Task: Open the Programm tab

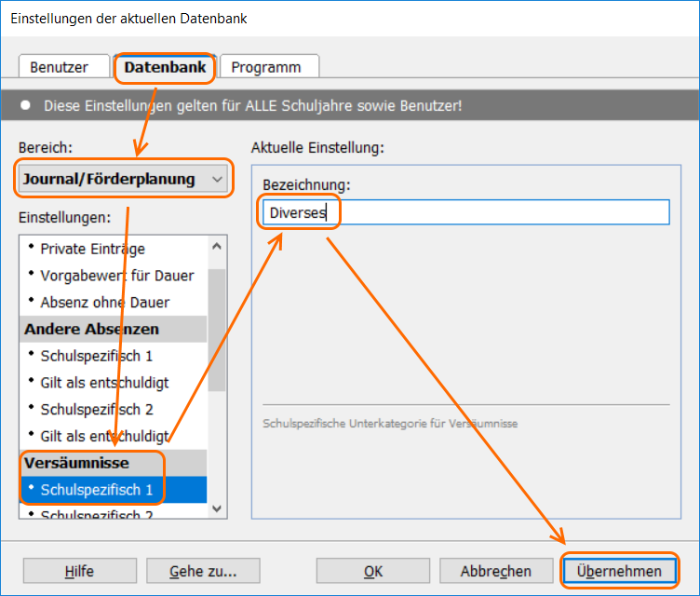Action: tap(266, 67)
